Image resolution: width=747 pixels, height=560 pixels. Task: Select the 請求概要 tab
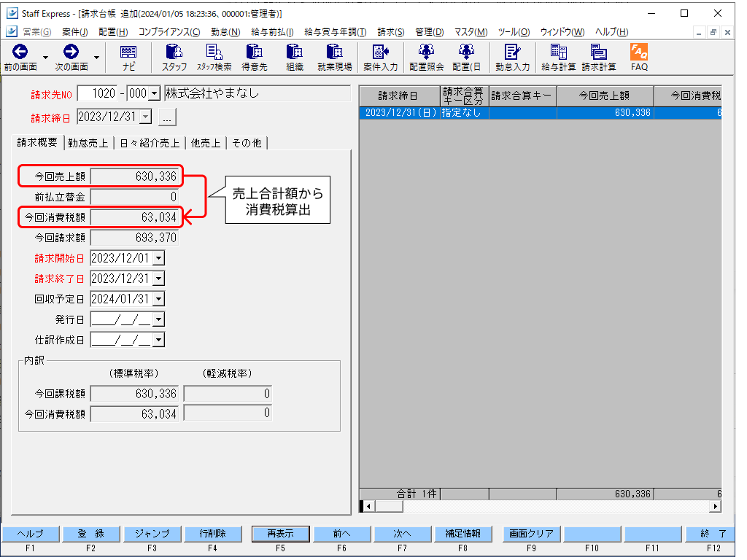[x=37, y=142]
